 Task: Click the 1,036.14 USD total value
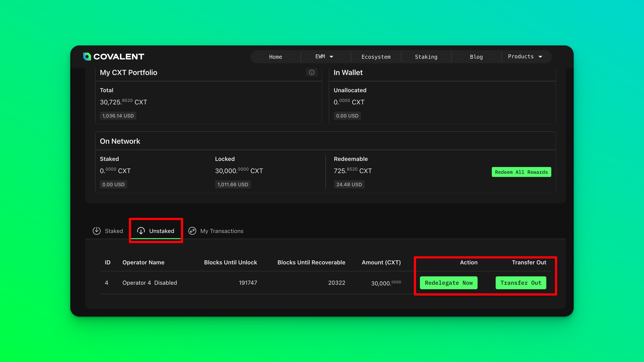click(x=118, y=116)
